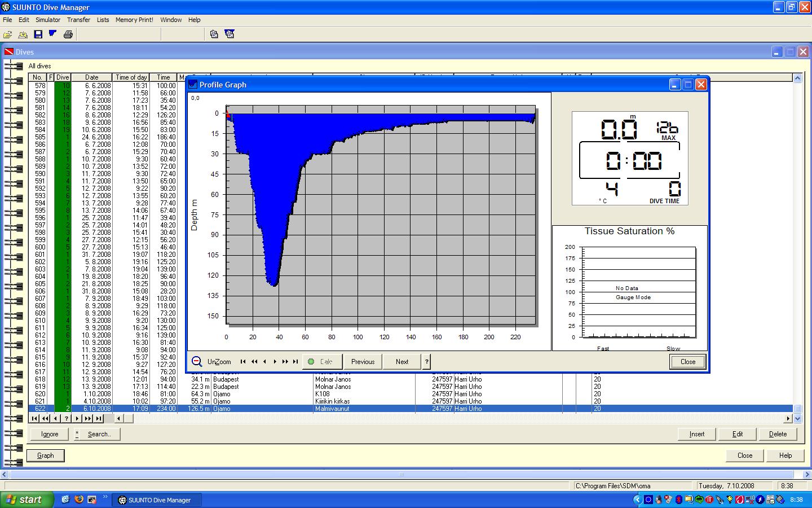Expand hidden system tray icons
This screenshot has width=812, height=508.
(x=638, y=500)
